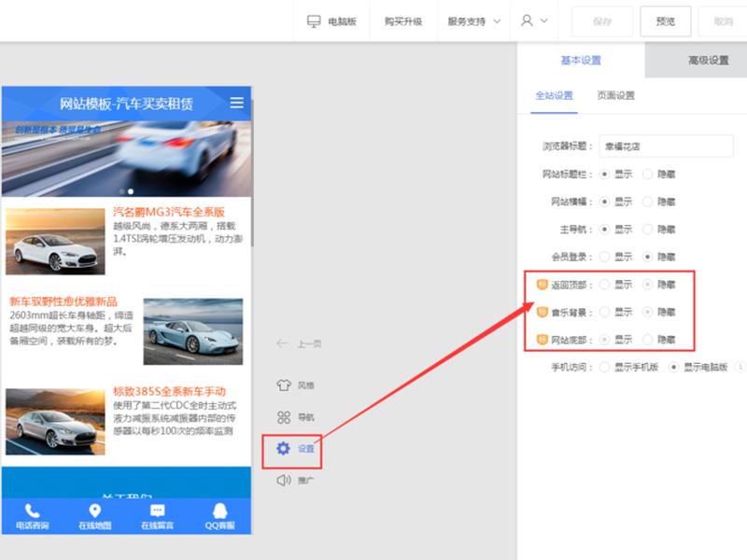Set 返回顶部 to 显示
Viewport: 747px width, 560px height.
(604, 285)
